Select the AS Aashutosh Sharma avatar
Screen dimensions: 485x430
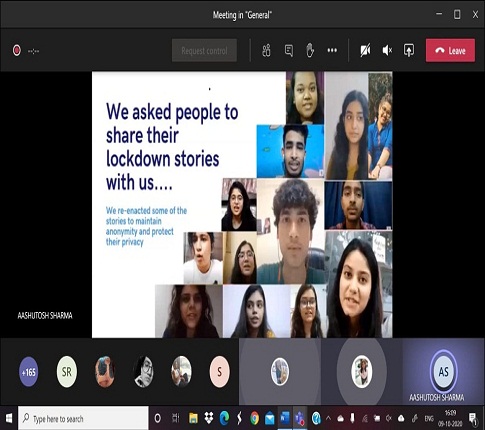[x=443, y=371]
